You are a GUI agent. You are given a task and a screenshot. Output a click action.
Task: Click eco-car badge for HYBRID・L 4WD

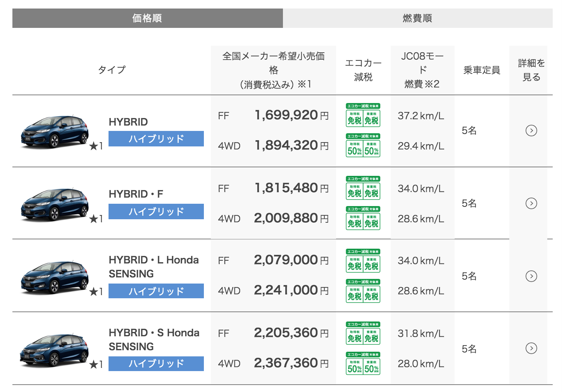click(x=363, y=291)
